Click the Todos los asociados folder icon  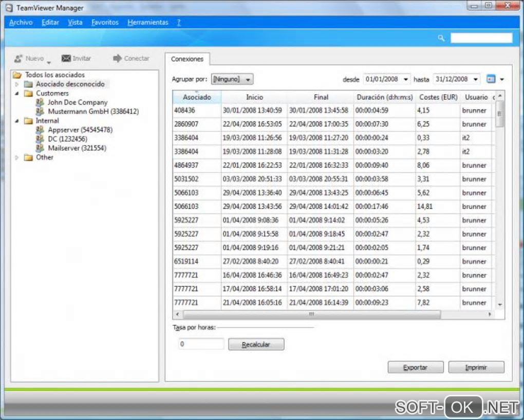click(x=17, y=75)
